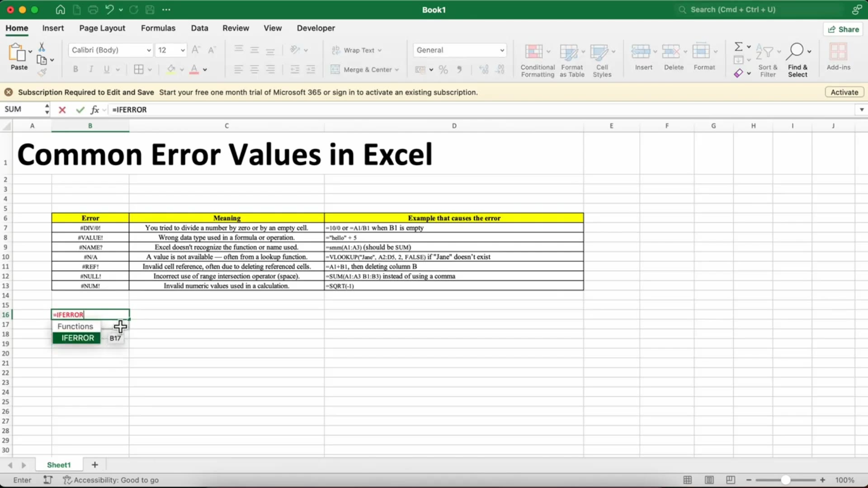Toggle Italic formatting
868x488 pixels.
point(91,70)
